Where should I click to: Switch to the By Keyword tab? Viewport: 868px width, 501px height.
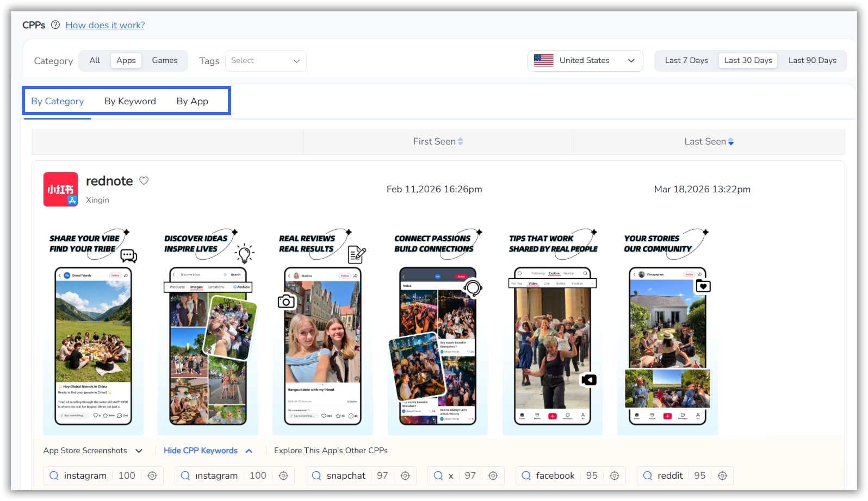click(130, 101)
